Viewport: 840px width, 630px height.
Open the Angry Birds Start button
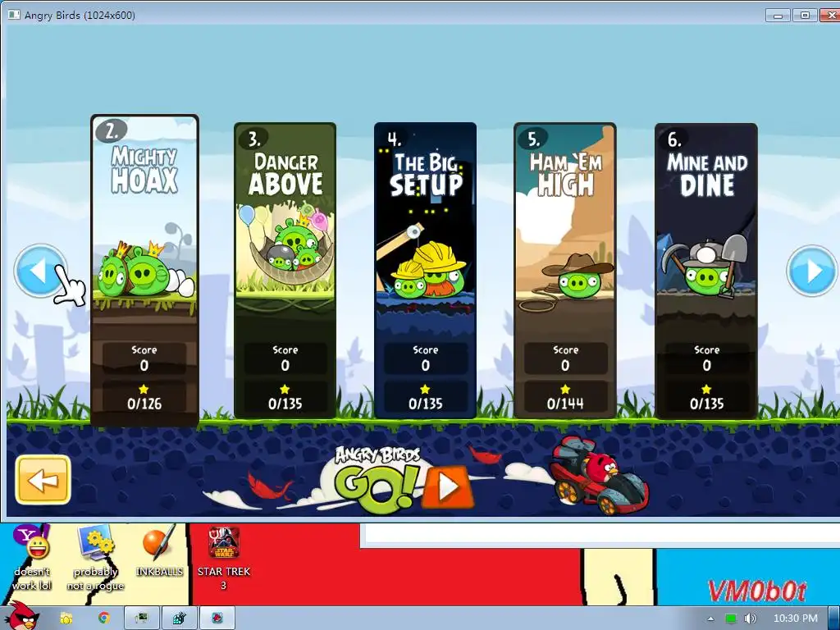(x=21, y=616)
